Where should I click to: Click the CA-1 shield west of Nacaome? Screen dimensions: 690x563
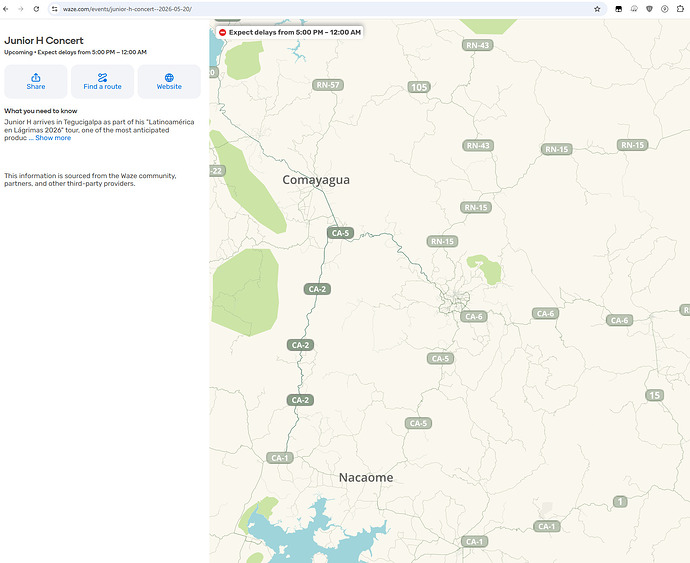pos(279,458)
